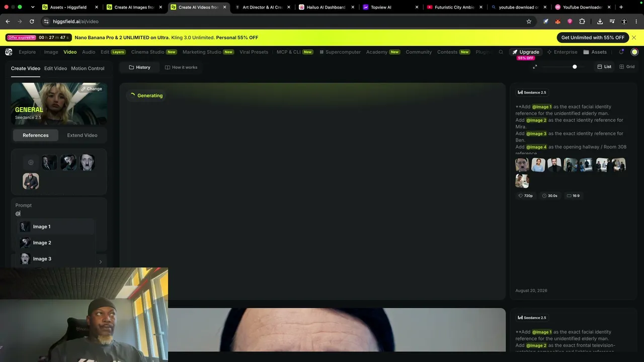Viewport: 644px width, 362px height.
Task: Open the Edit Video tab
Action: tap(55, 68)
